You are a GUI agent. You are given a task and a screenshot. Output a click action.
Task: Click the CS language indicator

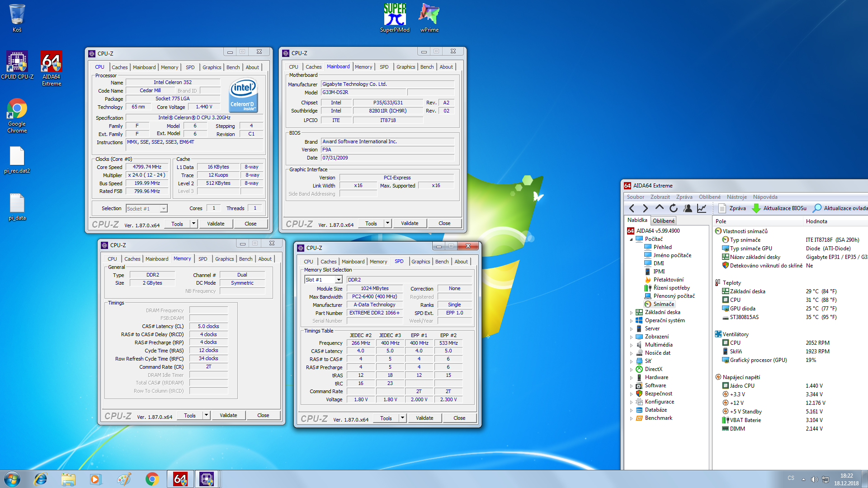[791, 478]
